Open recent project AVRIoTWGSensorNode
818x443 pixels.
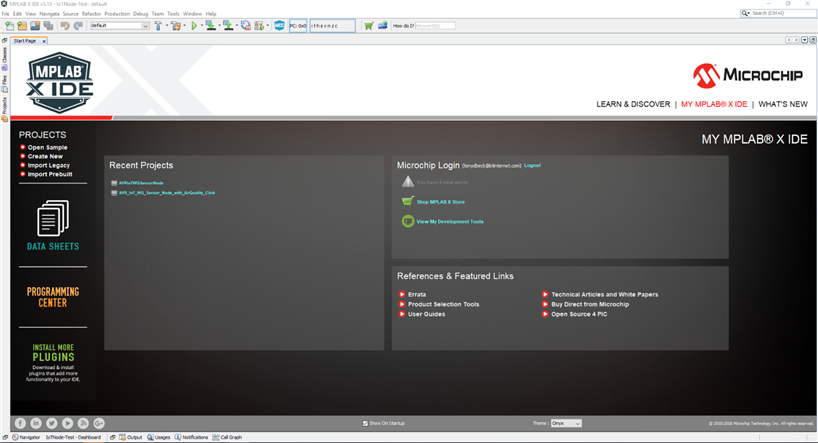tap(141, 183)
